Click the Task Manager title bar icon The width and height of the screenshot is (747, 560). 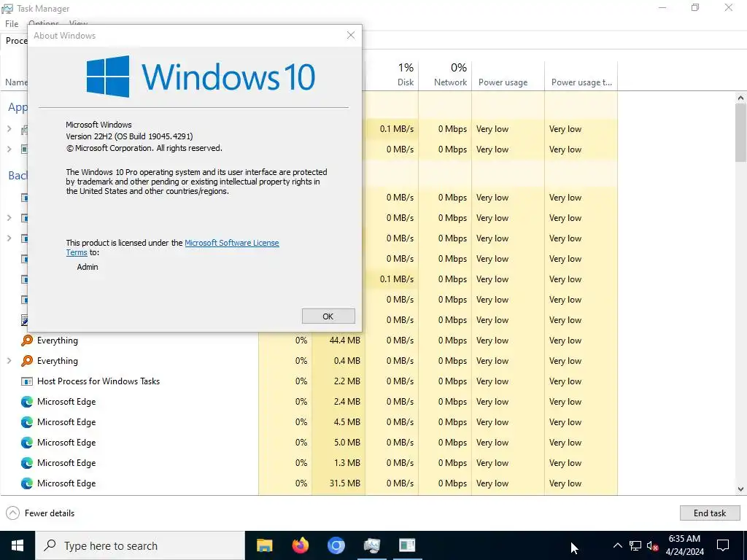click(x=7, y=9)
